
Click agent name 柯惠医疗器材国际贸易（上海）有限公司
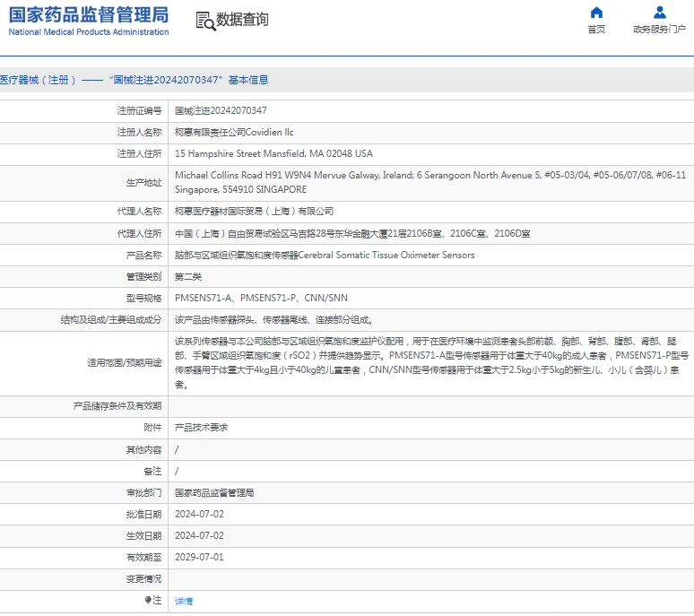(x=254, y=212)
